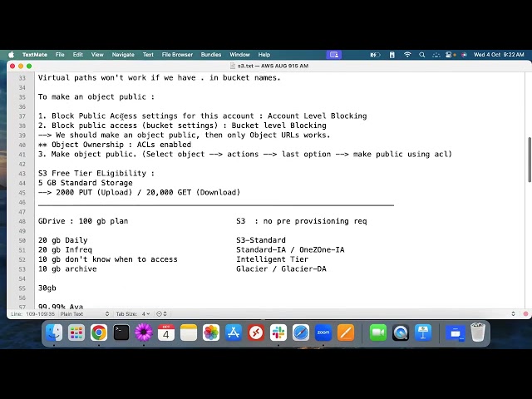Click text 'Object Ownership : ACLs enabled'
Viewport: 532px width, 399px height.
(121, 145)
